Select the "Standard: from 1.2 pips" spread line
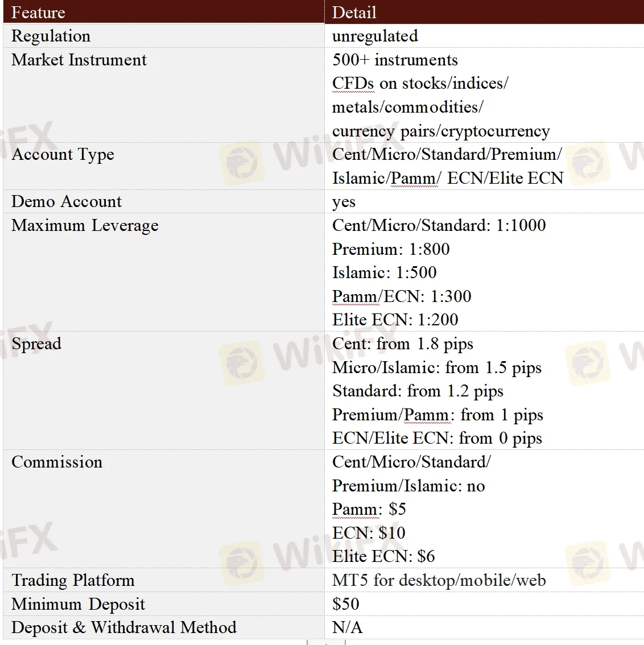The image size is (644, 645). (418, 391)
